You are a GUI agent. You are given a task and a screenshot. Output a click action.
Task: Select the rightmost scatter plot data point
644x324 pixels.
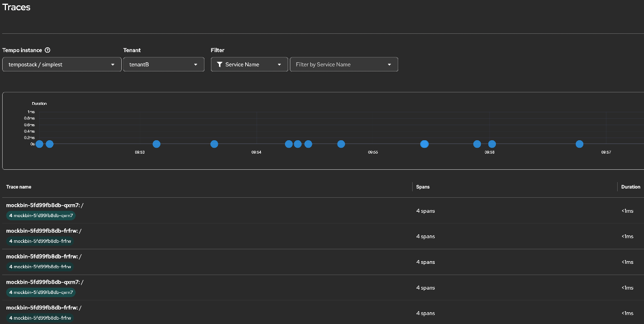pyautogui.click(x=579, y=144)
